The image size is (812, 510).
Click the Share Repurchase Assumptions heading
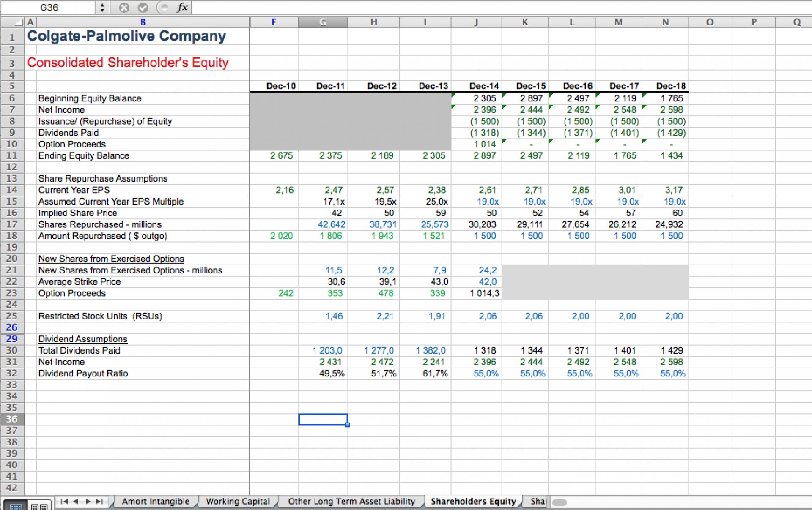pyautogui.click(x=103, y=179)
